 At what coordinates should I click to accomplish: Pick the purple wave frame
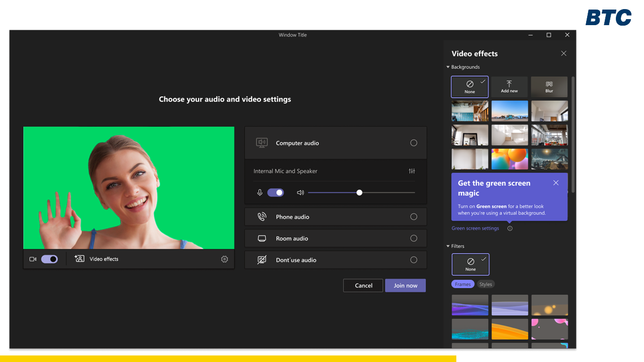(470, 305)
